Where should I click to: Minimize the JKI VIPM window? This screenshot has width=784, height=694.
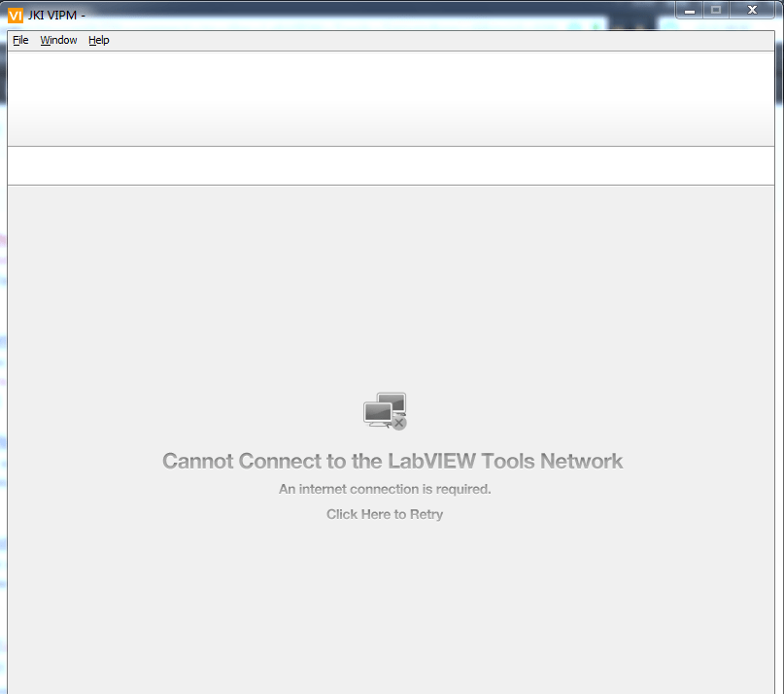point(690,10)
